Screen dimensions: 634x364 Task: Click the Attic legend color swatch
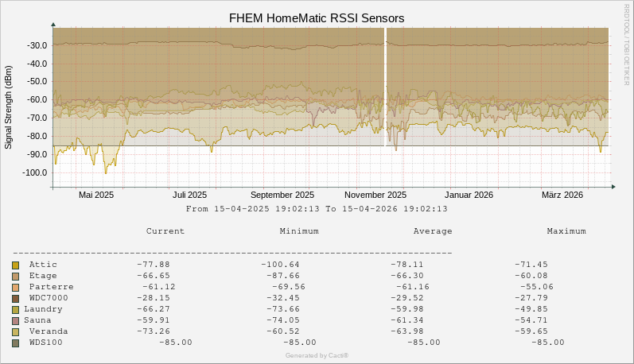click(16, 265)
